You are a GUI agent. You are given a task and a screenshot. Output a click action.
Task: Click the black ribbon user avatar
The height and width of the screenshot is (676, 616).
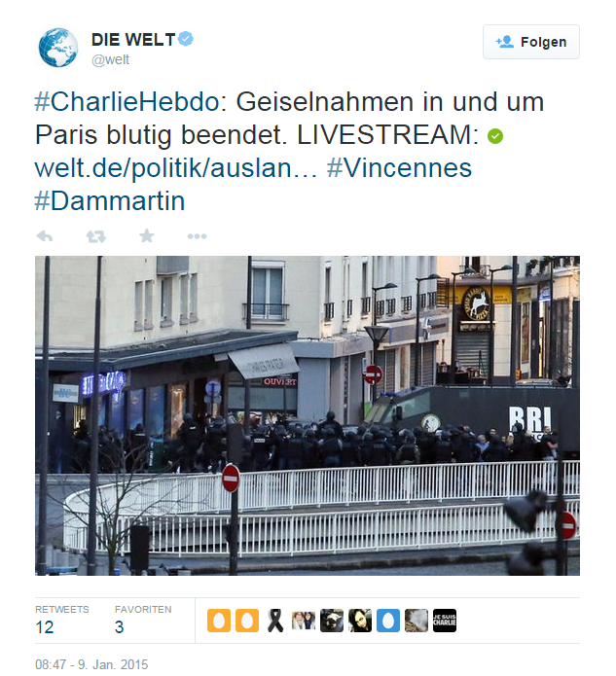click(275, 621)
